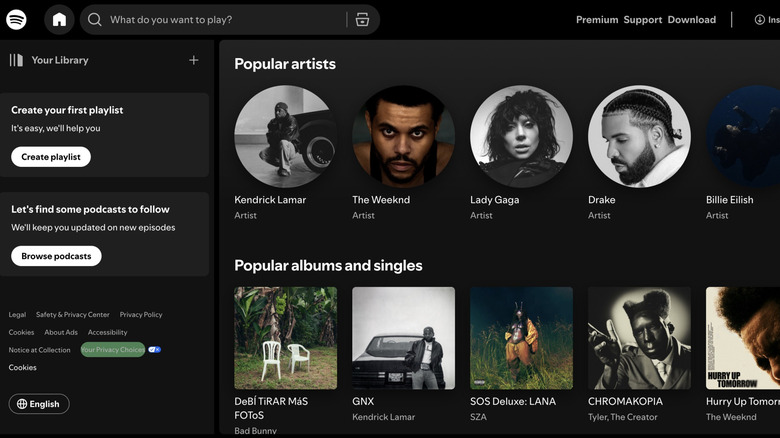
Task: Click the Kendrick Lamar name under GNX
Action: click(384, 417)
